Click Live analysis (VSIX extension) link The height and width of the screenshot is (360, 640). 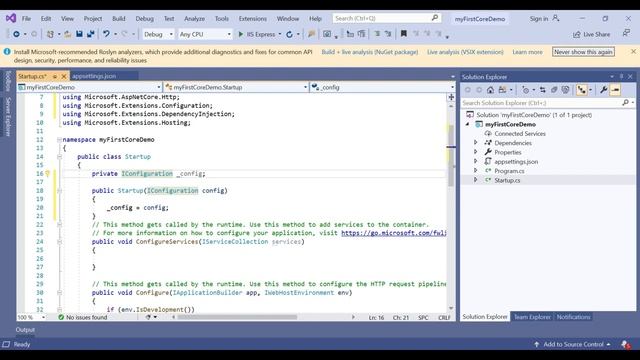(x=465, y=52)
